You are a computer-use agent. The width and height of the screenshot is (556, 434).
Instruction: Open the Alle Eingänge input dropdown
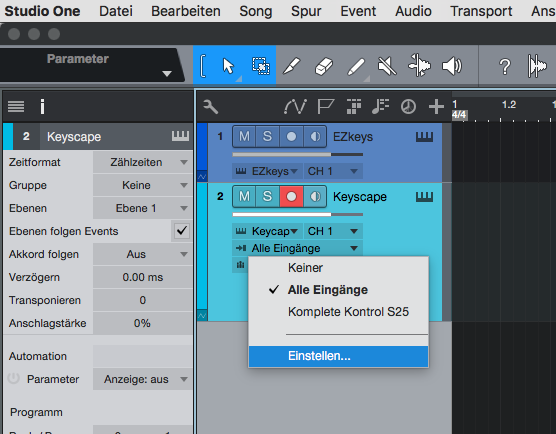[x=298, y=248]
